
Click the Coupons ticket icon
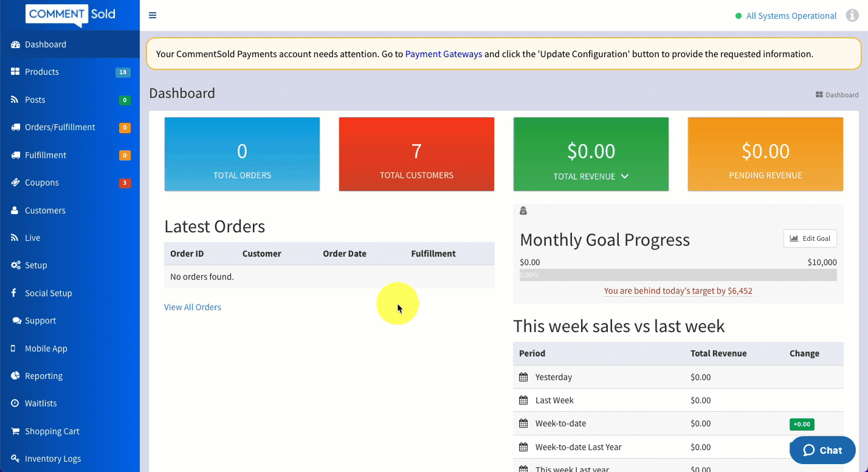[15, 182]
